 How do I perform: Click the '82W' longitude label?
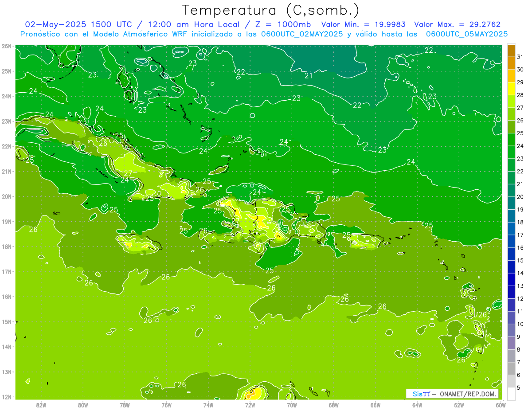point(41,405)
